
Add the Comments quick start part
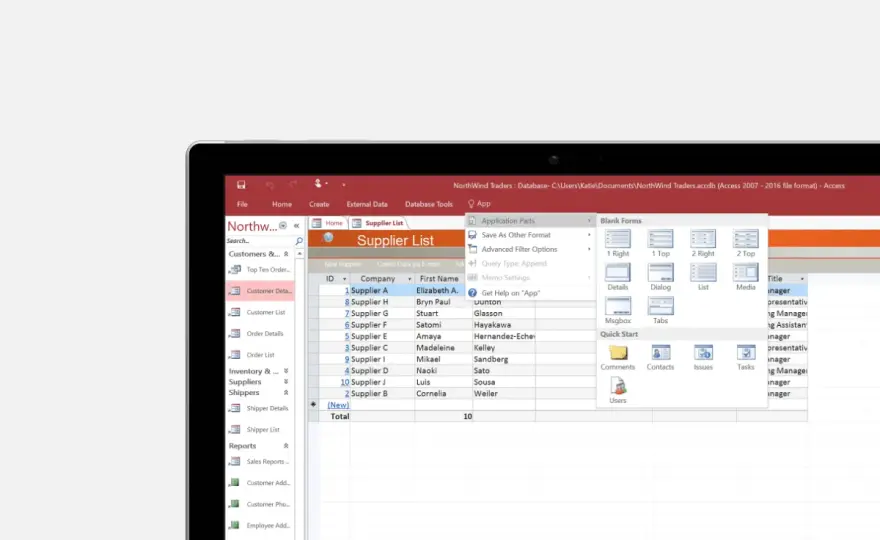point(617,358)
